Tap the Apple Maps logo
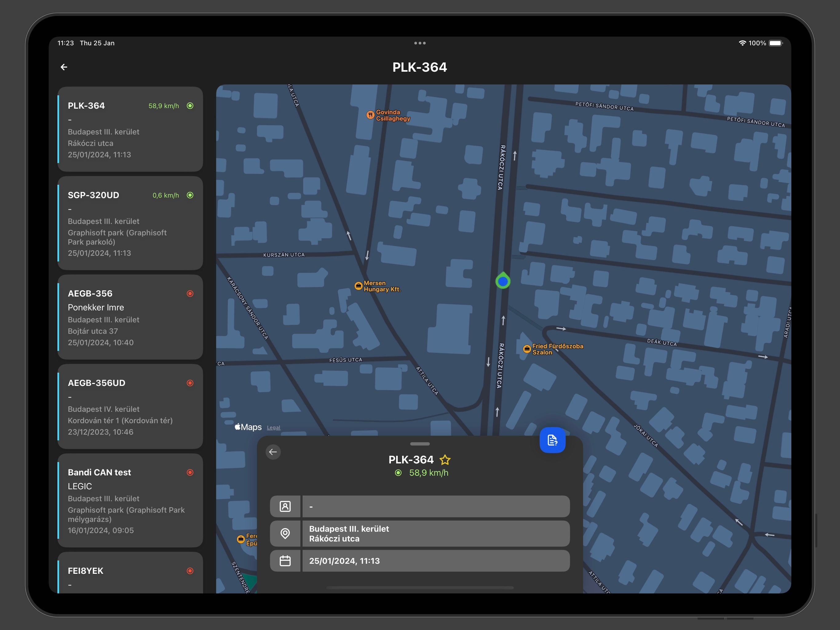The height and width of the screenshot is (630, 840). click(x=248, y=427)
